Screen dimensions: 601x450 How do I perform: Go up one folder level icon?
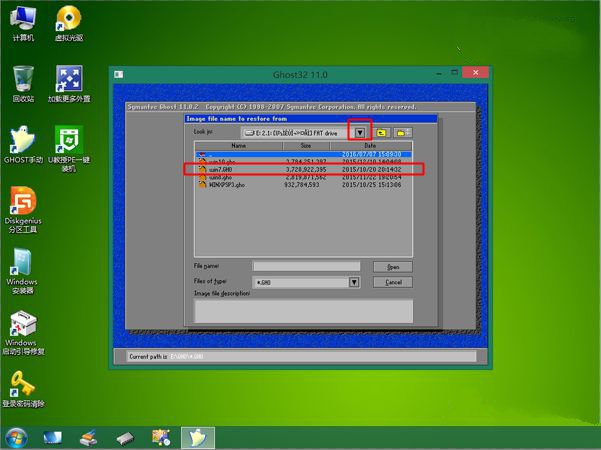381,133
